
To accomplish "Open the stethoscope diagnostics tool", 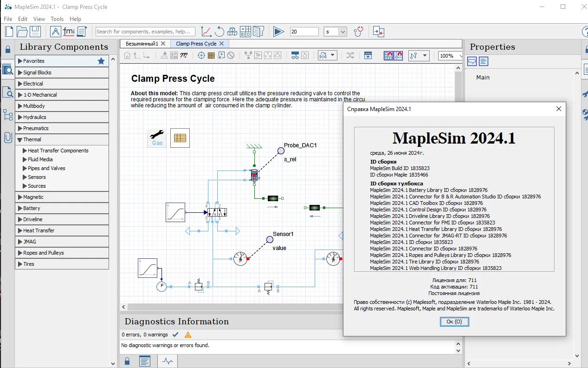I will (x=358, y=32).
